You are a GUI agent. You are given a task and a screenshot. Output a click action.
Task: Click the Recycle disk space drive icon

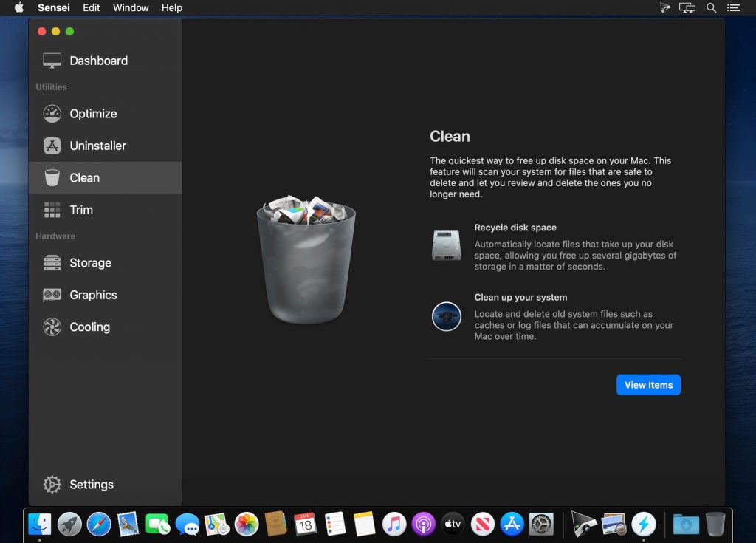[446, 245]
